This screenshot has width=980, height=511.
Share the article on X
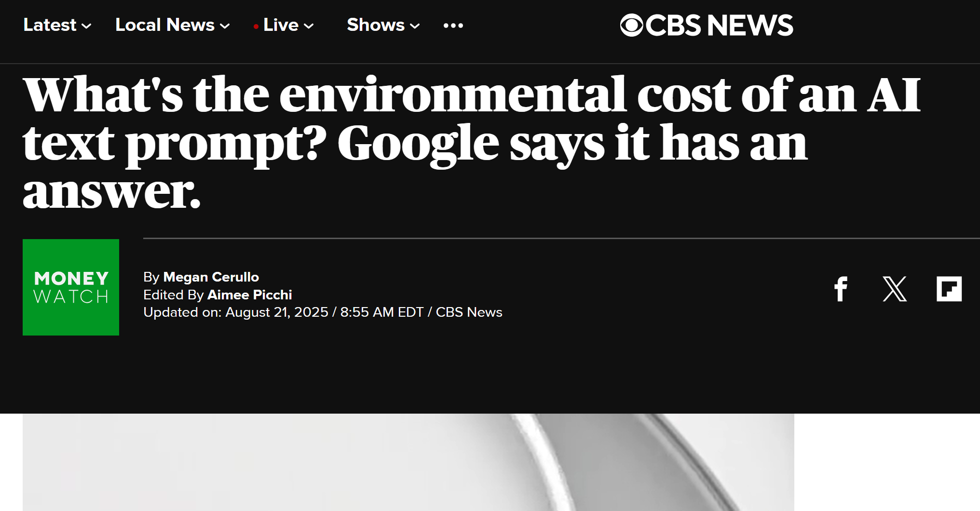(x=895, y=289)
